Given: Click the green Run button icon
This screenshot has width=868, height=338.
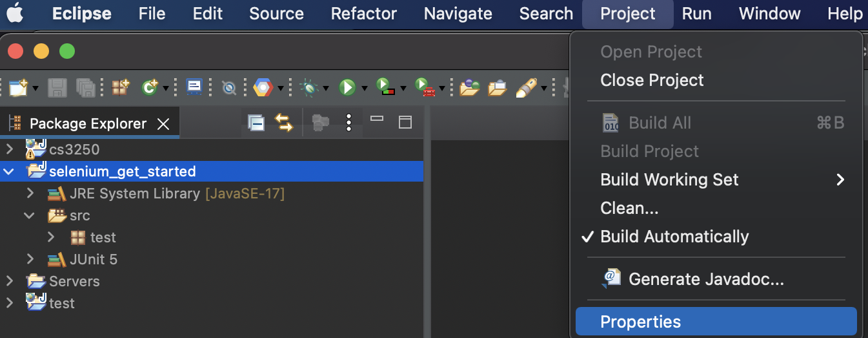Looking at the screenshot, I should click(347, 87).
